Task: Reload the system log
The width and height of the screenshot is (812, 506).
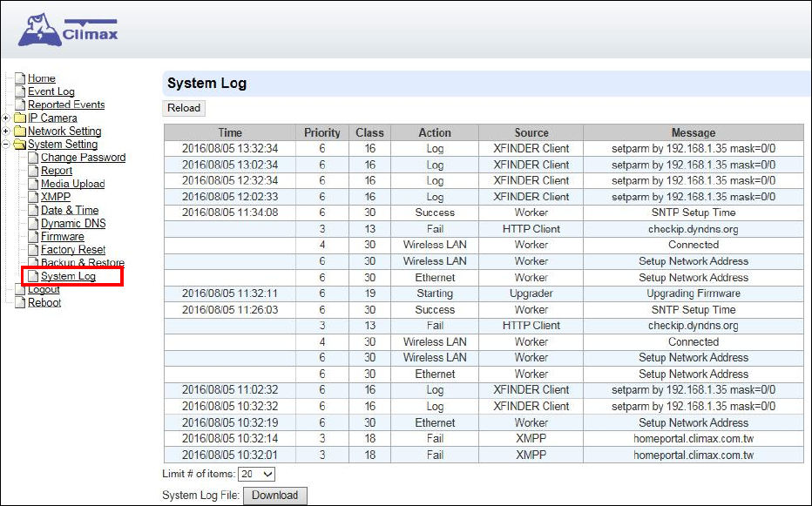Action: (x=184, y=108)
